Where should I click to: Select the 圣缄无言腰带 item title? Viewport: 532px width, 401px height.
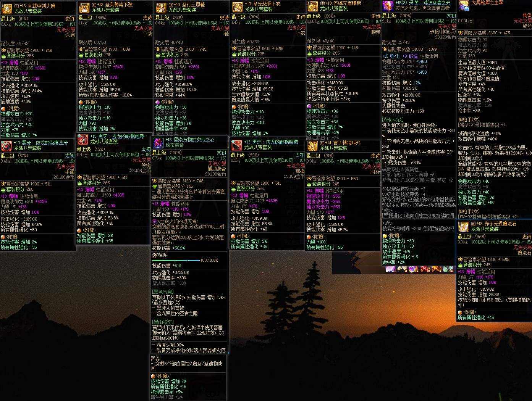[347, 3]
